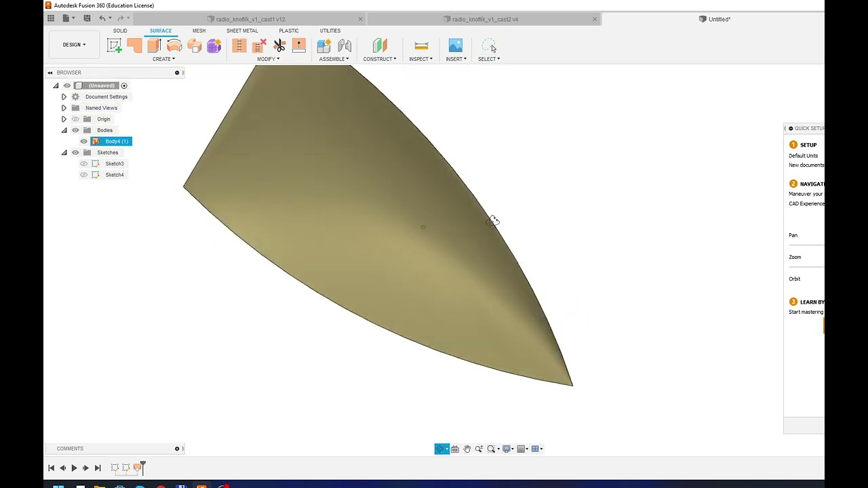Screen dimensions: 868x488
Task: Toggle visibility of the Sketches folder
Action: [75, 152]
